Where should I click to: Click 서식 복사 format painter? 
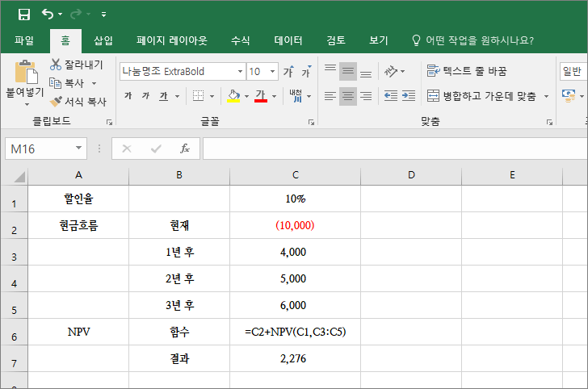click(x=78, y=101)
